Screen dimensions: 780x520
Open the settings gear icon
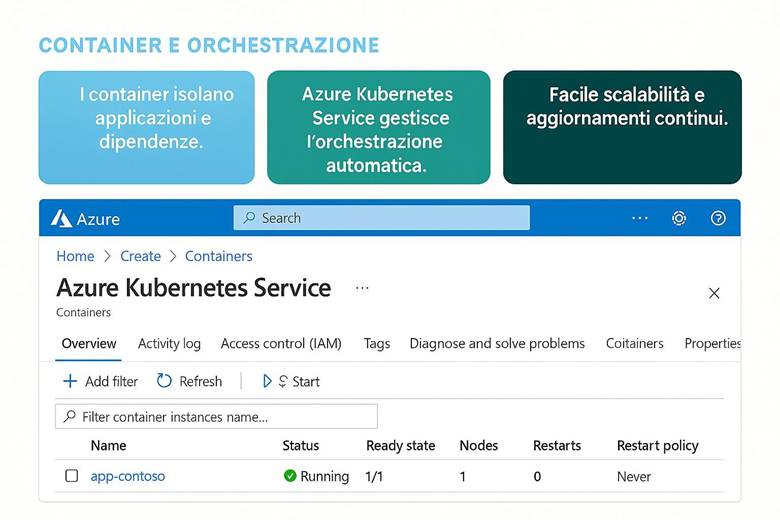(x=679, y=218)
